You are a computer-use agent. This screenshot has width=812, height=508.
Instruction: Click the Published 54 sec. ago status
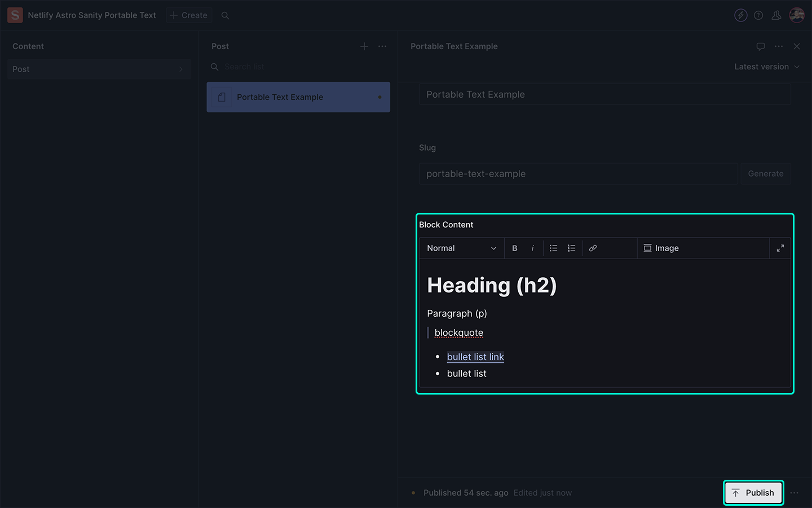(x=466, y=493)
